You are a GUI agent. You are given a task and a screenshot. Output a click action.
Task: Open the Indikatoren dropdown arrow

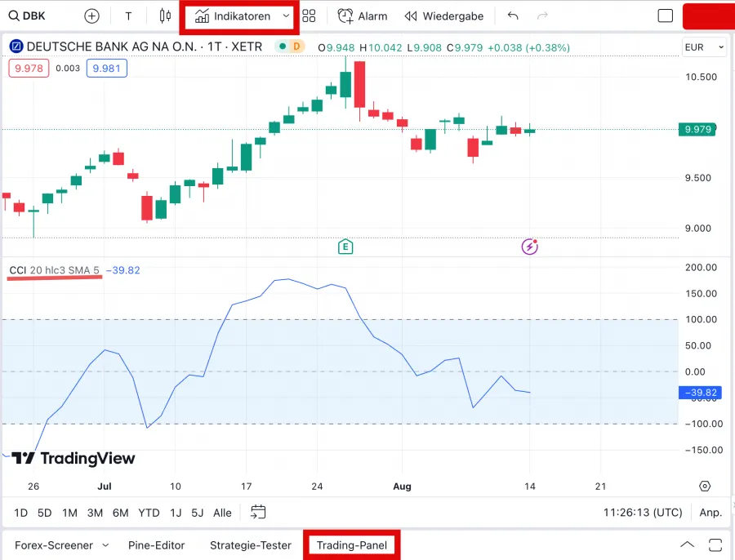tap(286, 16)
